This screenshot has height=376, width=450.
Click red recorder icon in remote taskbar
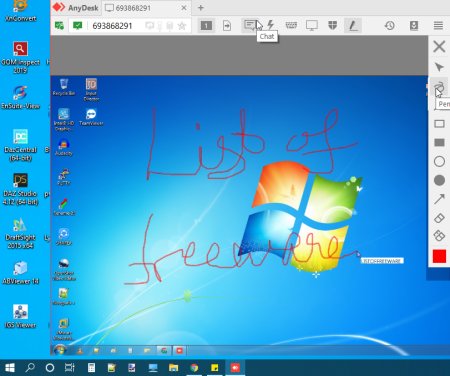tap(180, 350)
